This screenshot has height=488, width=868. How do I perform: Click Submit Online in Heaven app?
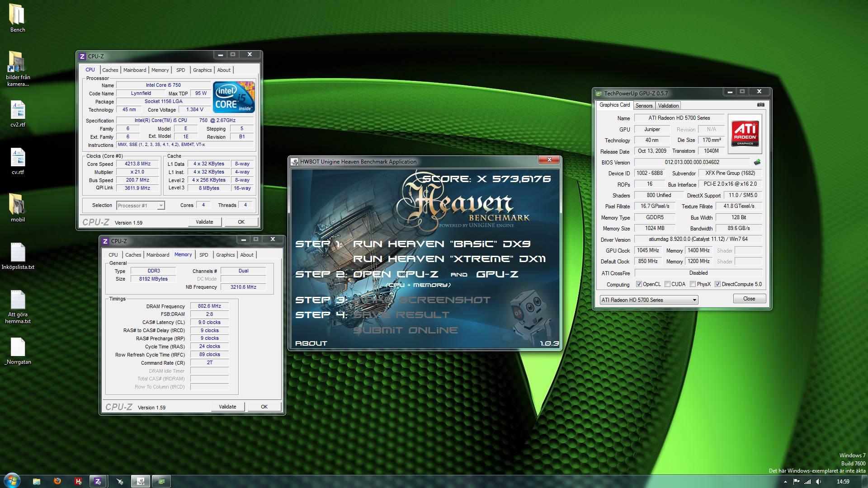[x=405, y=330]
